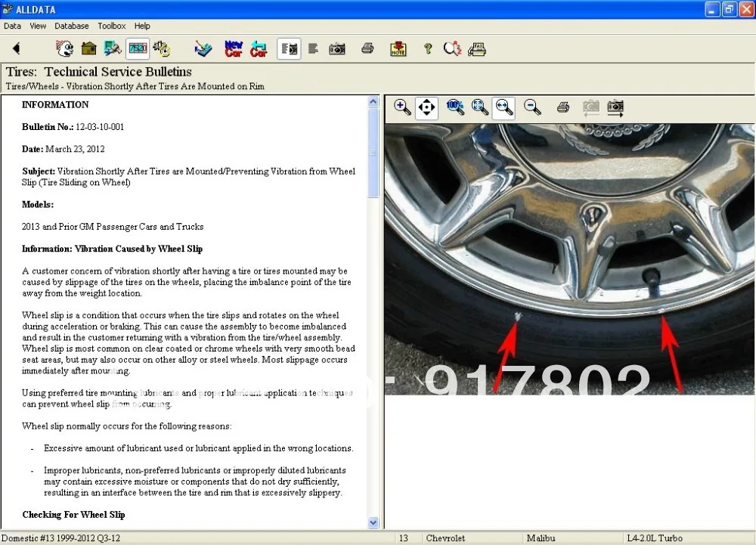This screenshot has height=545, width=756.
Task: Click the 'Models:' label in the bulletin
Action: 38,204
